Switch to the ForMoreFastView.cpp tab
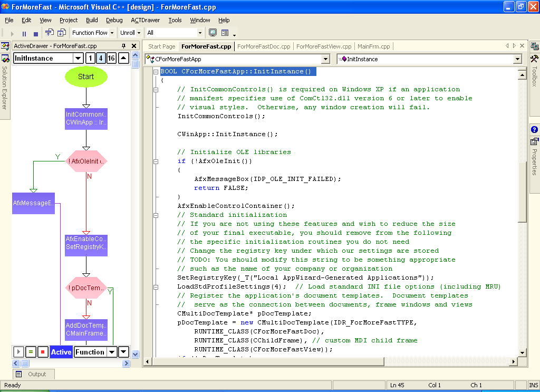Image resolution: width=540 pixels, height=392 pixels. tap(324, 46)
